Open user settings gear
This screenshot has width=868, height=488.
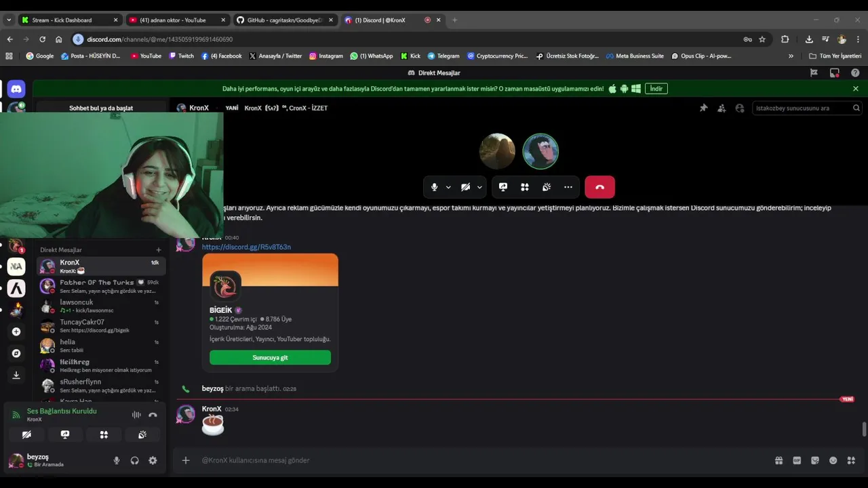[x=153, y=460]
